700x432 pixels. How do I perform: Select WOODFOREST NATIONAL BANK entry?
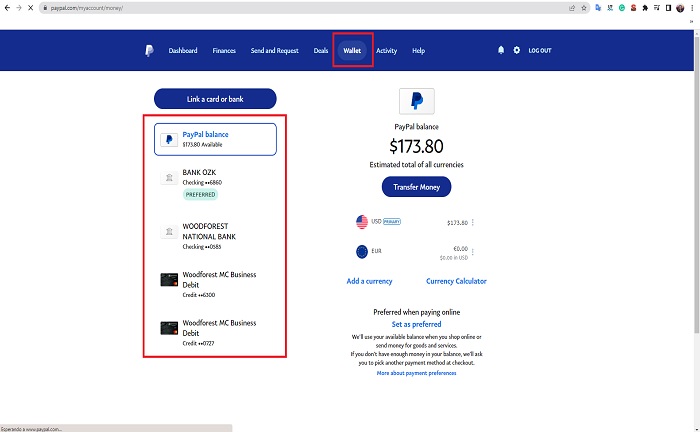point(215,236)
